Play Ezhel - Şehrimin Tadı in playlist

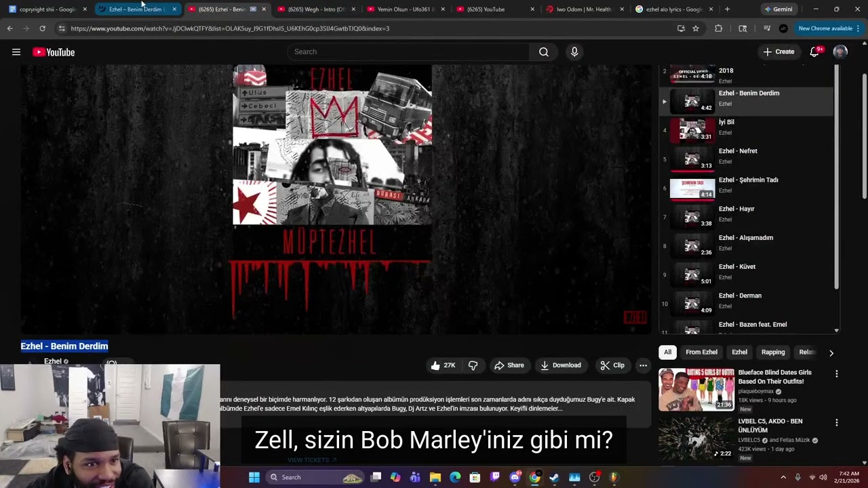coord(746,188)
